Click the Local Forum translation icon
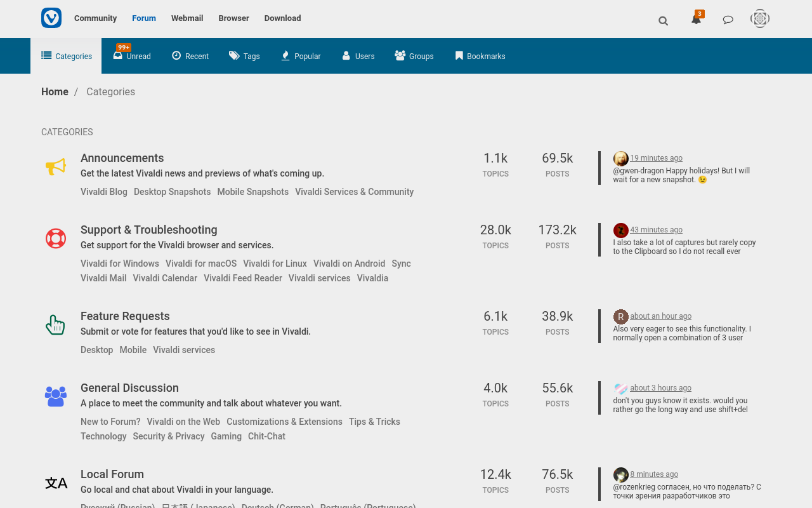 [x=56, y=483]
